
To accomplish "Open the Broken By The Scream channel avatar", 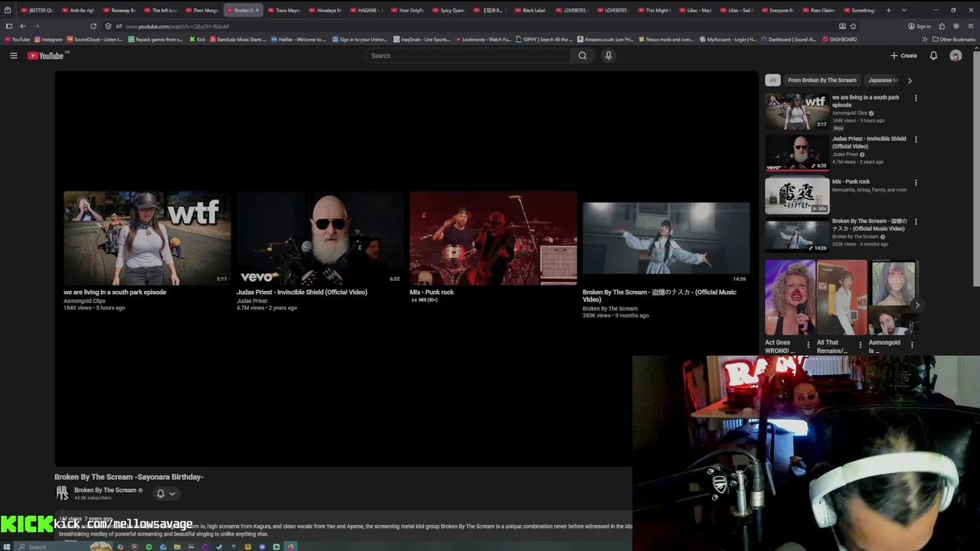I will [x=62, y=493].
